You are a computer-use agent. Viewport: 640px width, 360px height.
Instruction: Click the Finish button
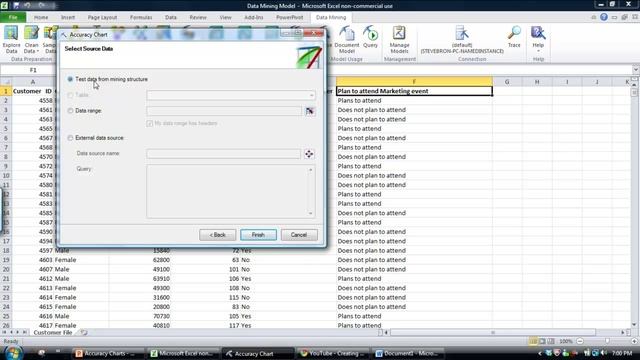pos(258,235)
